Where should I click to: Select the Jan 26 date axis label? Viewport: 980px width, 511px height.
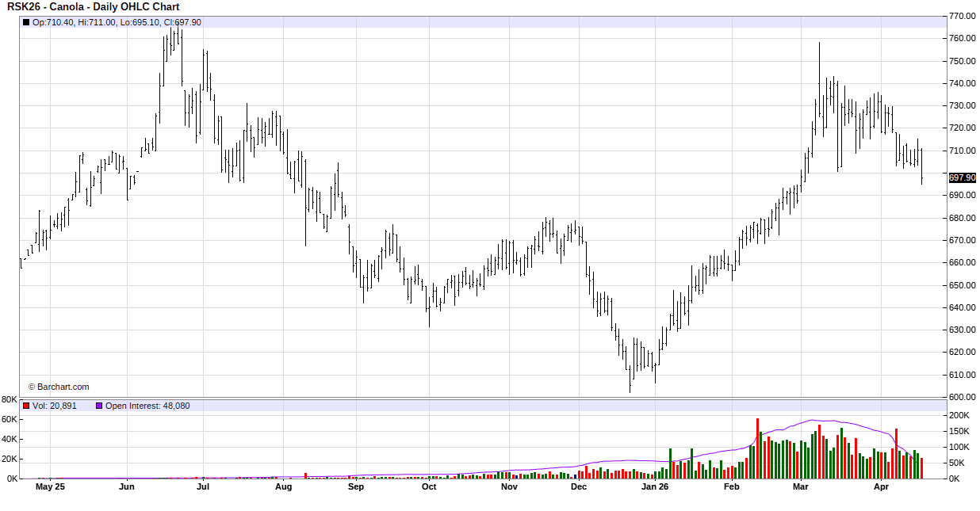click(x=655, y=487)
